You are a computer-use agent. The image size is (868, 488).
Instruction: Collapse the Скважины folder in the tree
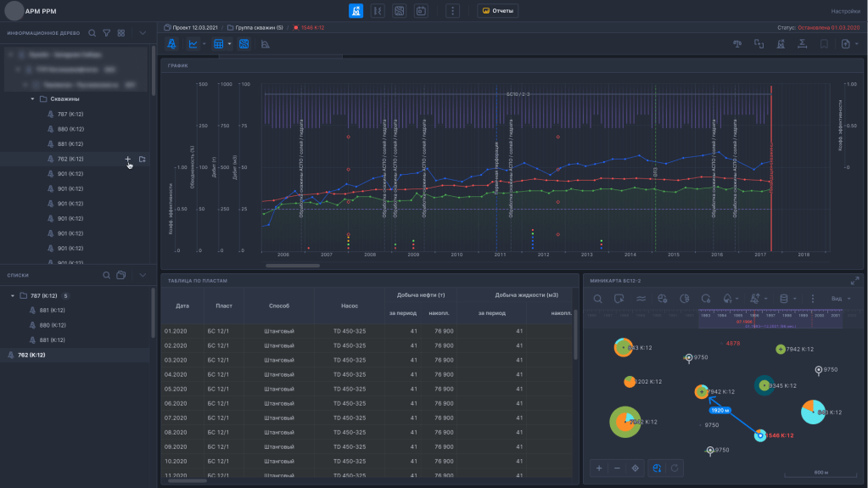pyautogui.click(x=32, y=99)
